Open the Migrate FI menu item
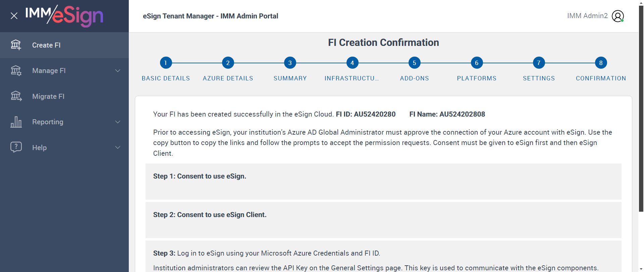Image resolution: width=644 pixels, height=272 pixels. point(48,96)
